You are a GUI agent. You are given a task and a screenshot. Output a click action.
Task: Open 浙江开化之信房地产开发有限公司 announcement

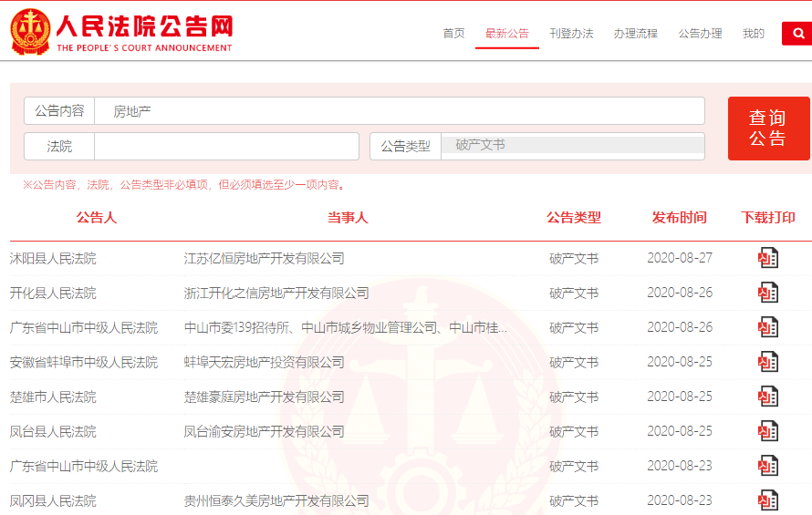[x=276, y=293]
